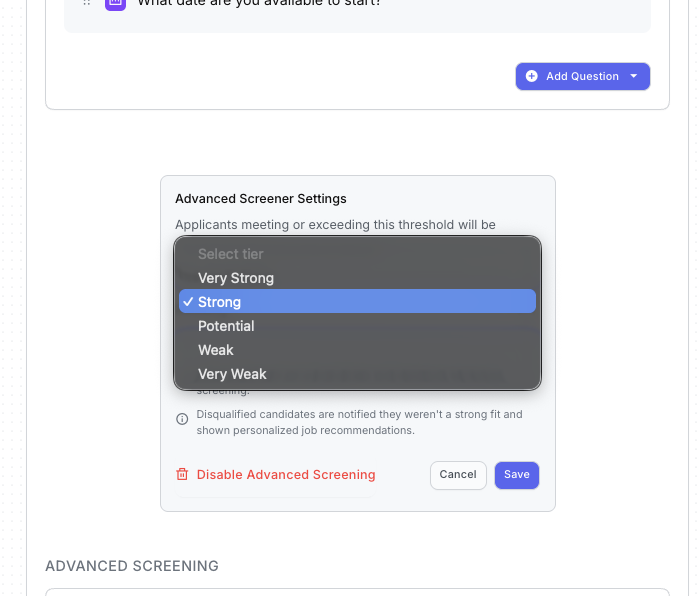Select Weak in the tier dropdown
The image size is (697, 596).
pos(216,350)
